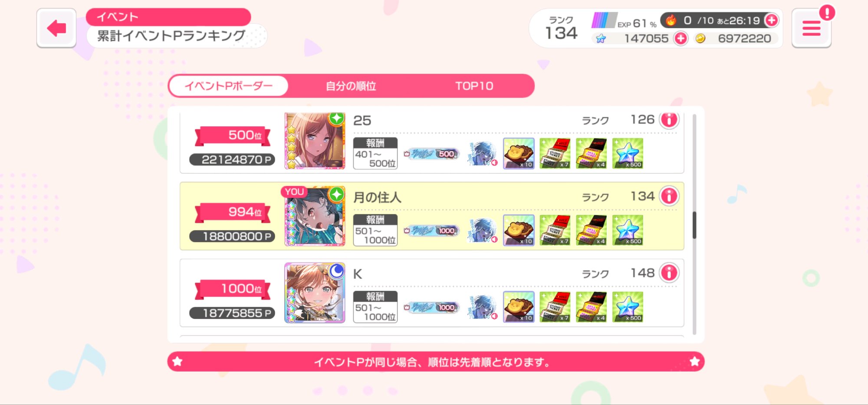The height and width of the screenshot is (405, 868).
Task: Tap skill ticket x4 in 500位 row
Action: pos(591,153)
